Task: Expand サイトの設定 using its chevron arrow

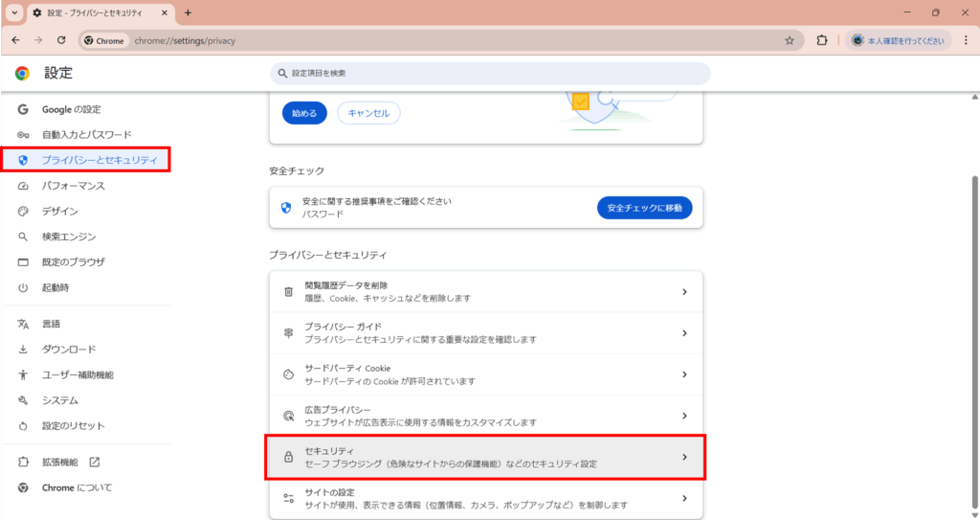Action: 683,498
